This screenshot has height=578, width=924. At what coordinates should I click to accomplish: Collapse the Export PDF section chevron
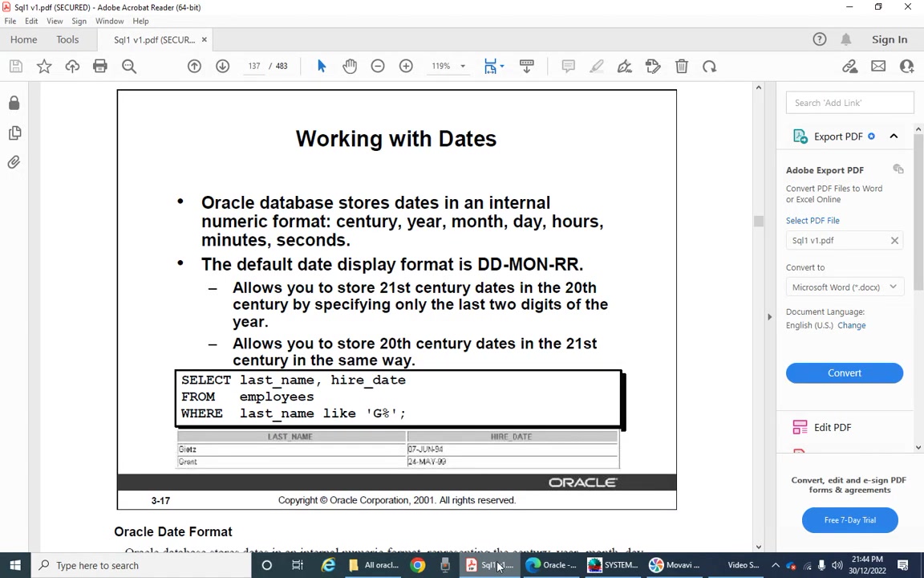894,136
